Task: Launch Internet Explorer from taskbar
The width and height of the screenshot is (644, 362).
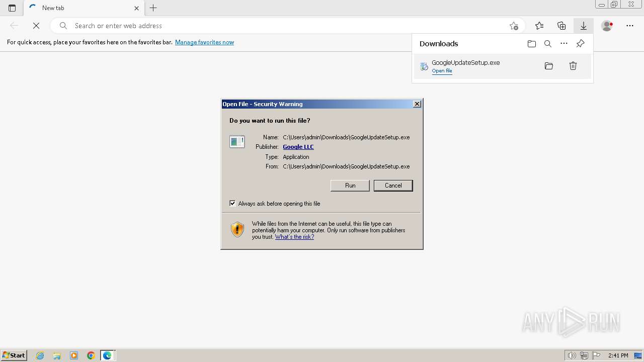Action: point(40,355)
